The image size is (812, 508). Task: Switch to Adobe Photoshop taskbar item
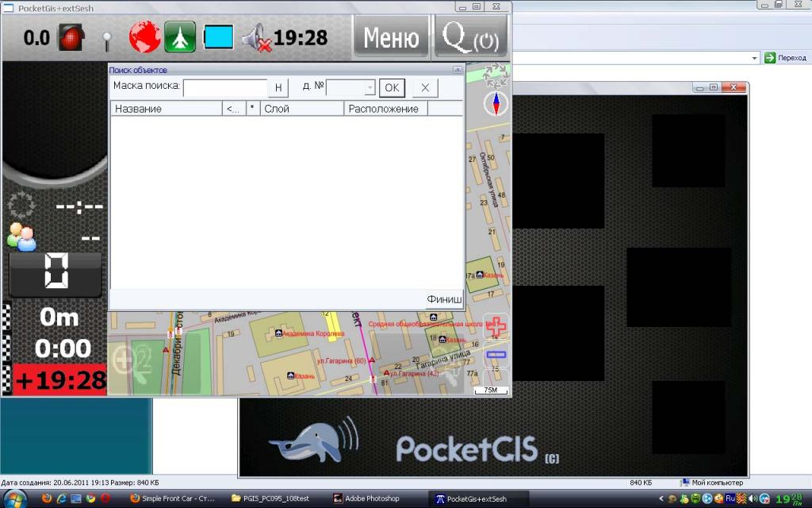tap(366, 498)
